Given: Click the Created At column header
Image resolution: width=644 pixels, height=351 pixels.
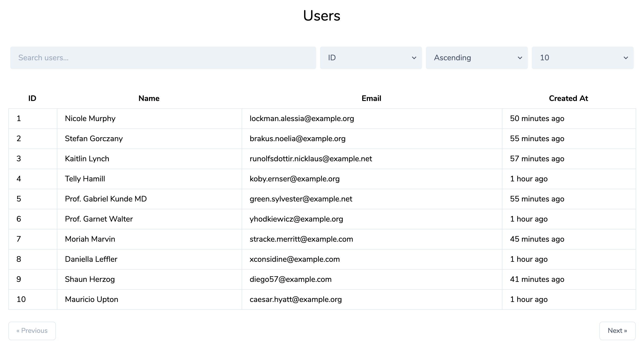Looking at the screenshot, I should pyautogui.click(x=568, y=98).
